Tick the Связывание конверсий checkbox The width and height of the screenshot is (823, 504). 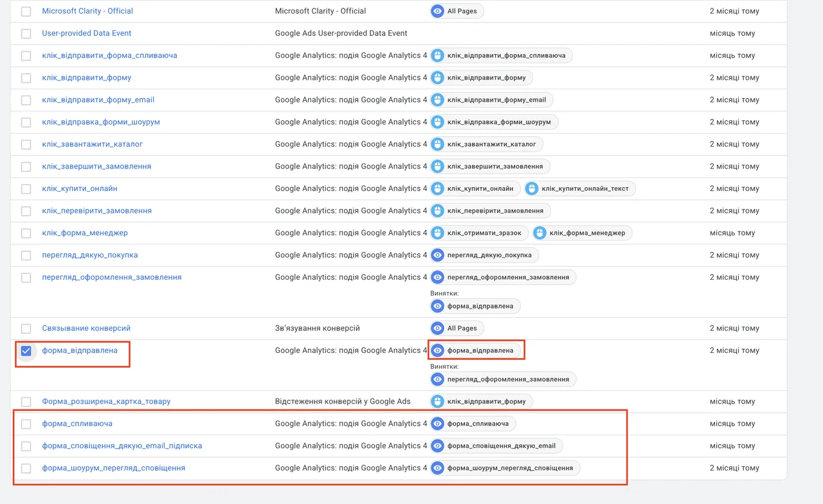(26, 329)
